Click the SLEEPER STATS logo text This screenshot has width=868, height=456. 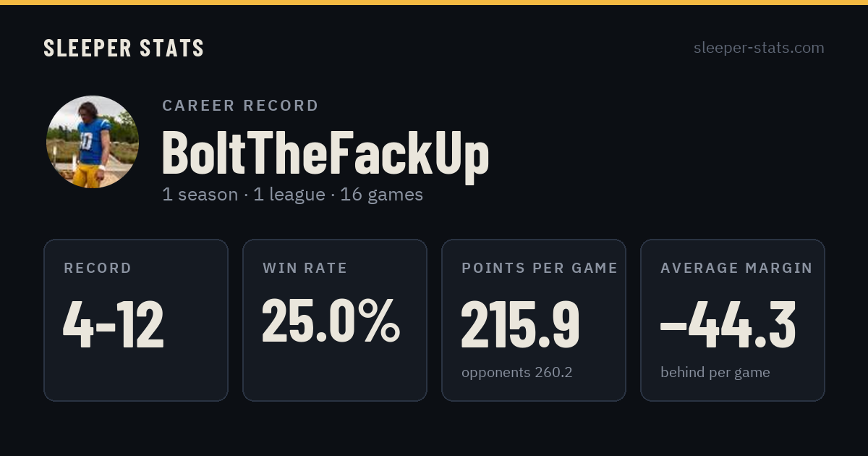(x=124, y=48)
